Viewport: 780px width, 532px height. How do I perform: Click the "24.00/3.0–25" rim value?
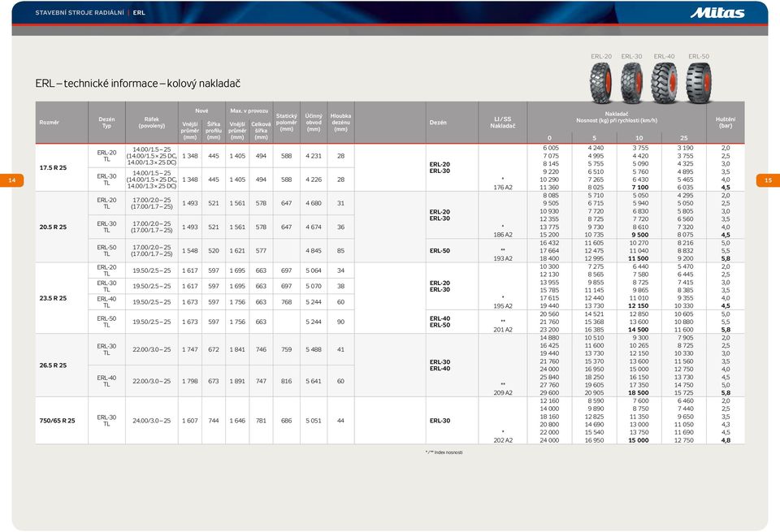click(x=152, y=421)
